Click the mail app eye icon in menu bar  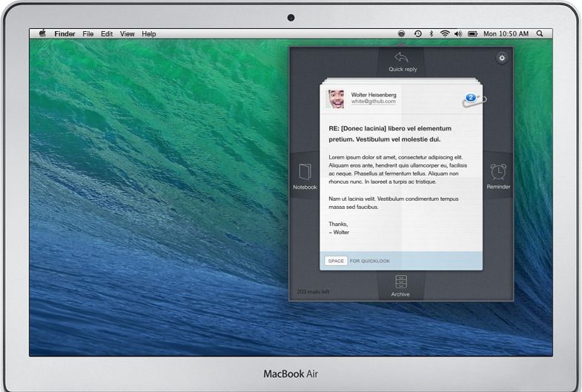click(401, 34)
